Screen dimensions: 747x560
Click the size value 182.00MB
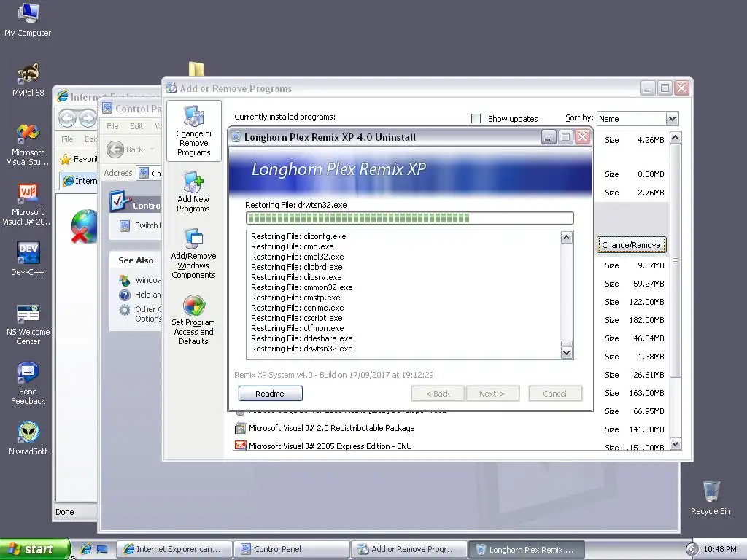[646, 320]
